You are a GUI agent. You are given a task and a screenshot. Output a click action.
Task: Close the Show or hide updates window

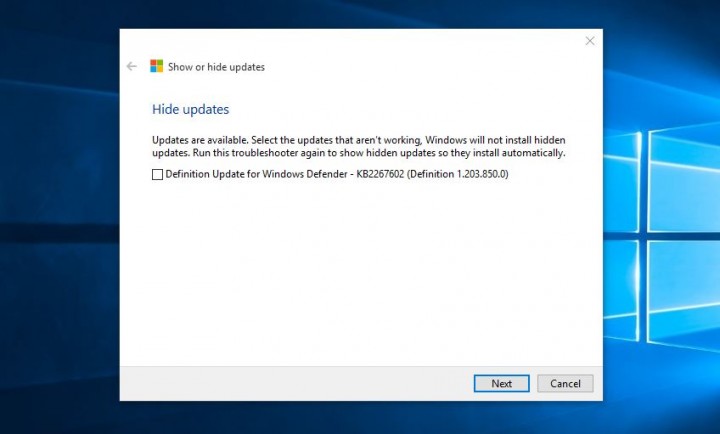(590, 41)
